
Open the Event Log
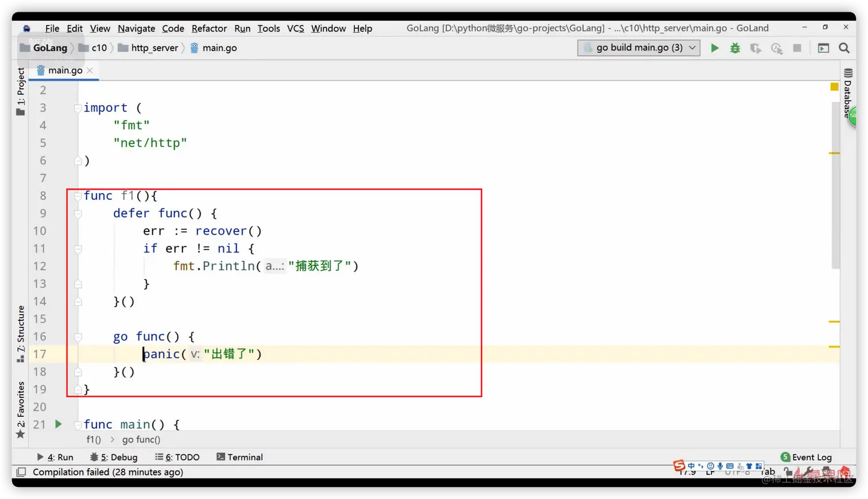pyautogui.click(x=806, y=457)
